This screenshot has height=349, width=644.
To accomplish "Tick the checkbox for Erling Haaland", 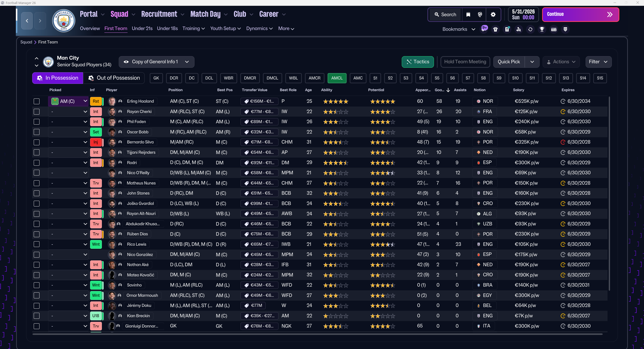I will (x=37, y=101).
